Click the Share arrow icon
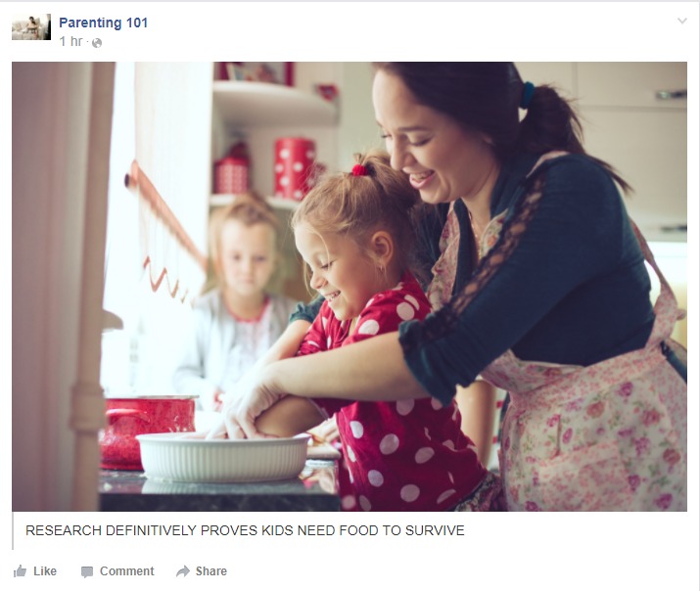 coord(183,570)
